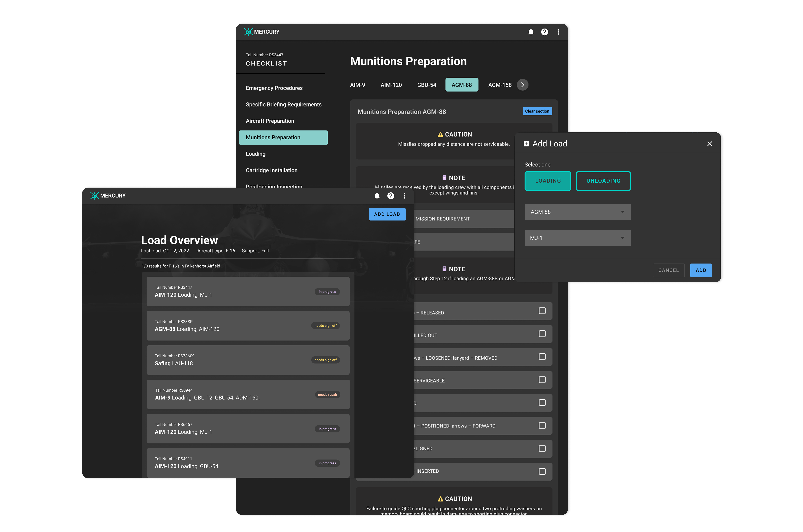The width and height of the screenshot is (803, 532).
Task: Open the AGM-88 munition dropdown
Action: tap(577, 212)
